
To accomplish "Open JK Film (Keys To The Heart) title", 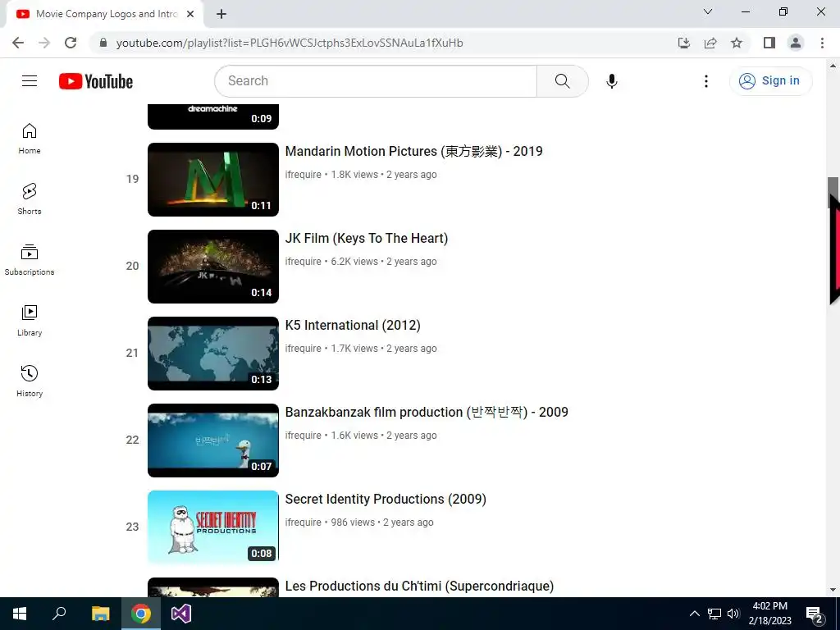I will [x=367, y=238].
